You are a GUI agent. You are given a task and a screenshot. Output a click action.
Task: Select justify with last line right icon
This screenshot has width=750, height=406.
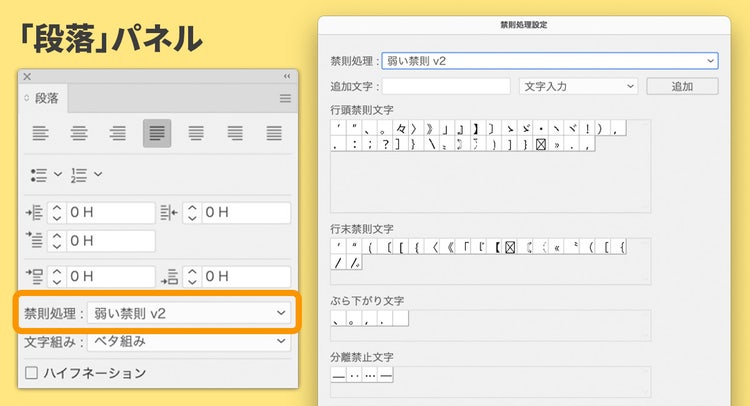(x=235, y=133)
